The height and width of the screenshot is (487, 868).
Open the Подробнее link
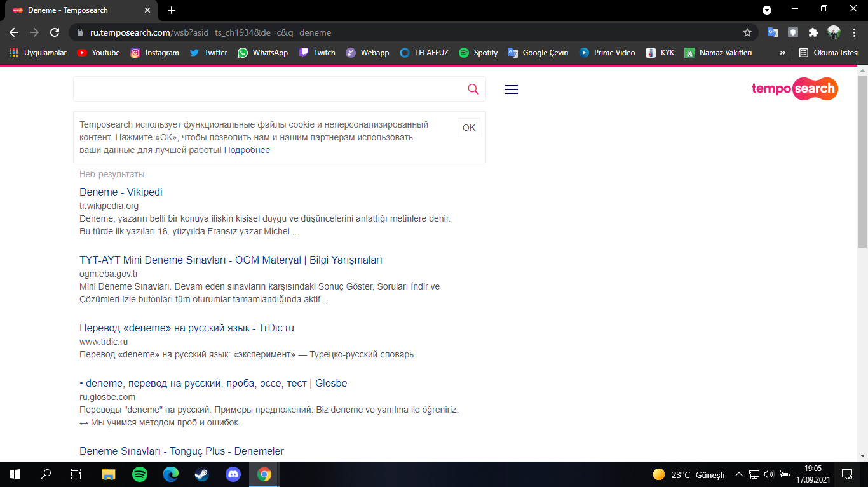pos(247,150)
